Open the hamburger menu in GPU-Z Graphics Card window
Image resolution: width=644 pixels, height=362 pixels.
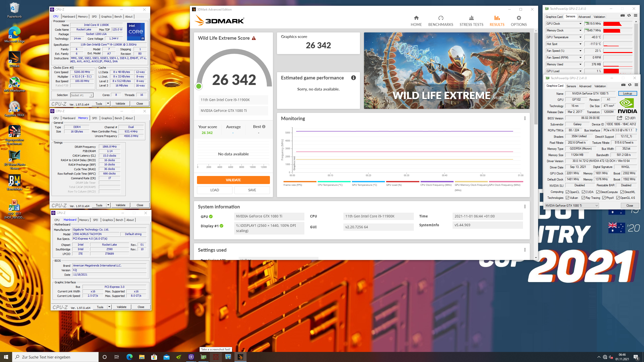tap(636, 85)
